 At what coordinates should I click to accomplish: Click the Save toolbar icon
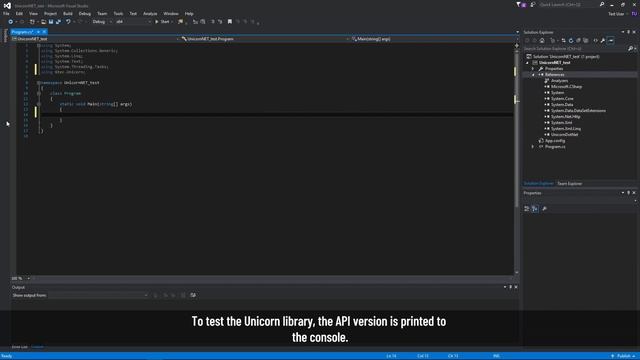coord(51,22)
